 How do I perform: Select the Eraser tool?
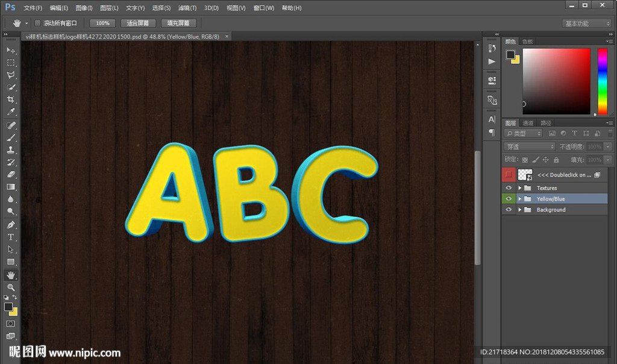click(11, 175)
